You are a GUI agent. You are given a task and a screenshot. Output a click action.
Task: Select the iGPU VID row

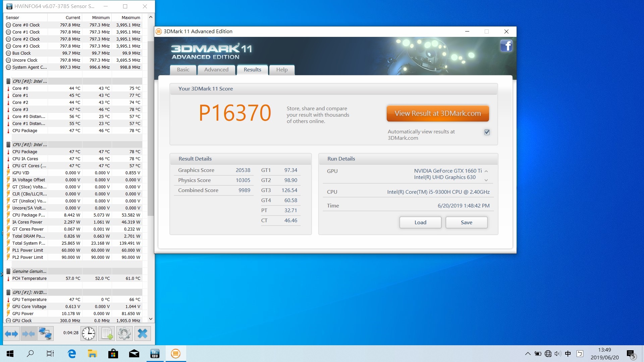click(x=73, y=173)
